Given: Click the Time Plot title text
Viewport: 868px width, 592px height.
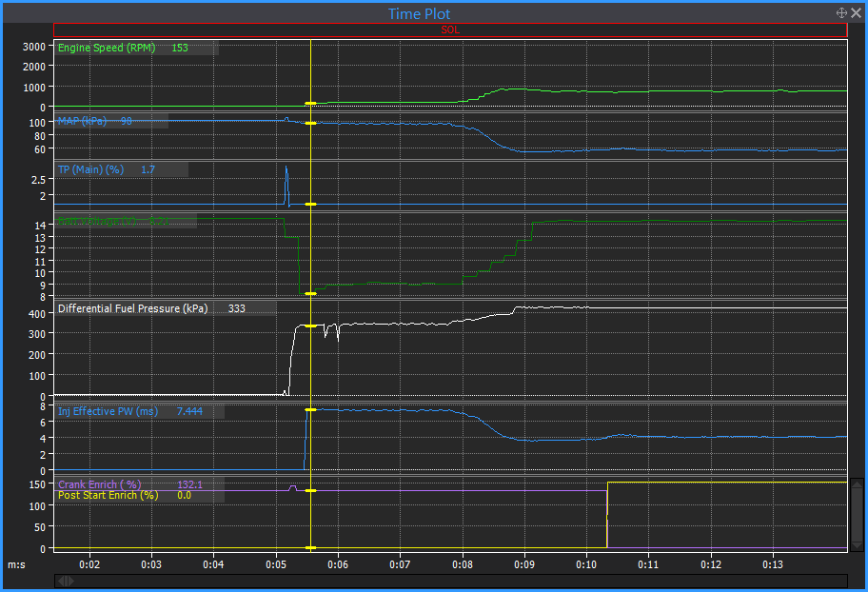Looking at the screenshot, I should 419,13.
